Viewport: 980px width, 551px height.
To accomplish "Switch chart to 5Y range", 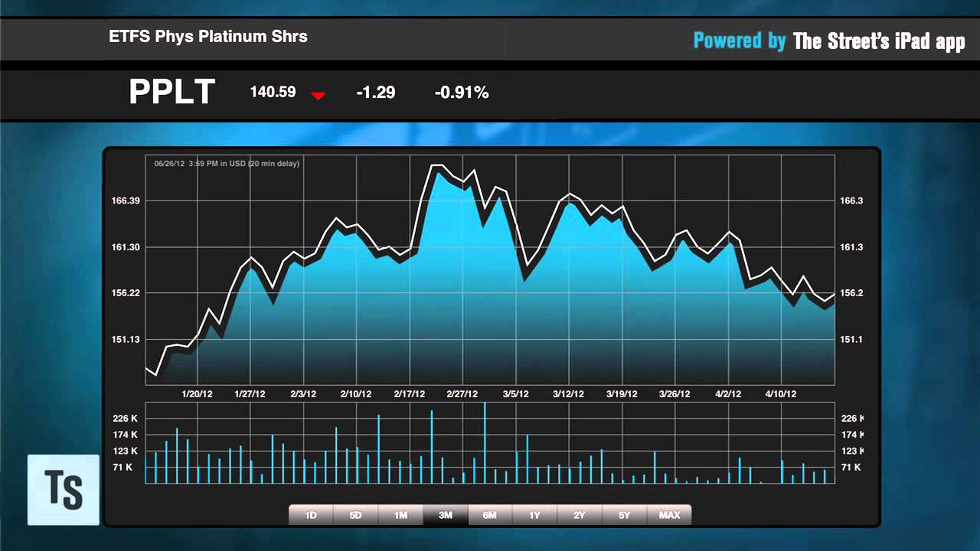I will click(625, 515).
